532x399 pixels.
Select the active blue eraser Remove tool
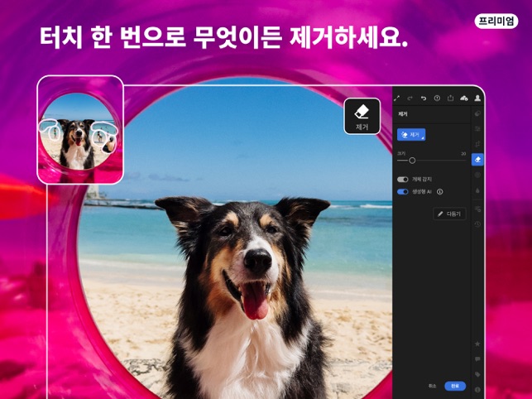(477, 159)
